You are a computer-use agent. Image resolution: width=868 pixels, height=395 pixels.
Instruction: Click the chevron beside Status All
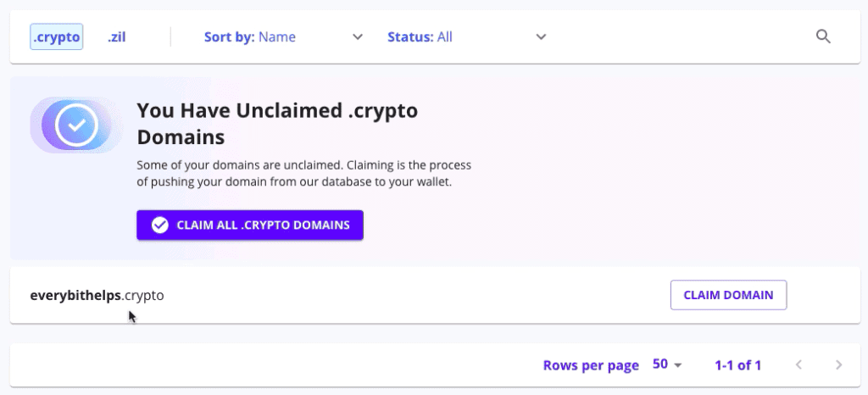541,36
